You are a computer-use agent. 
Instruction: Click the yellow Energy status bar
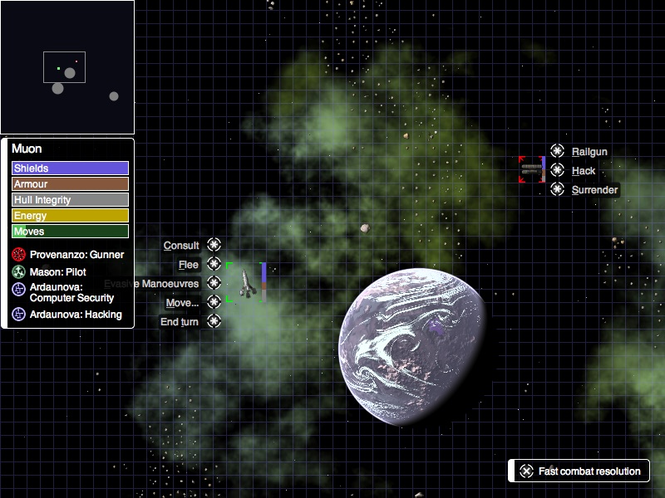coord(70,215)
